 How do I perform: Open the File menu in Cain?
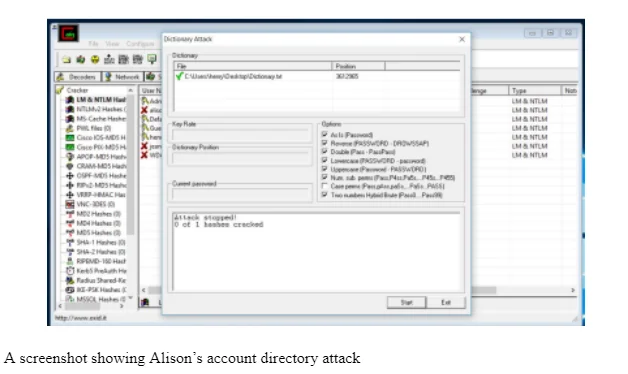[93, 44]
